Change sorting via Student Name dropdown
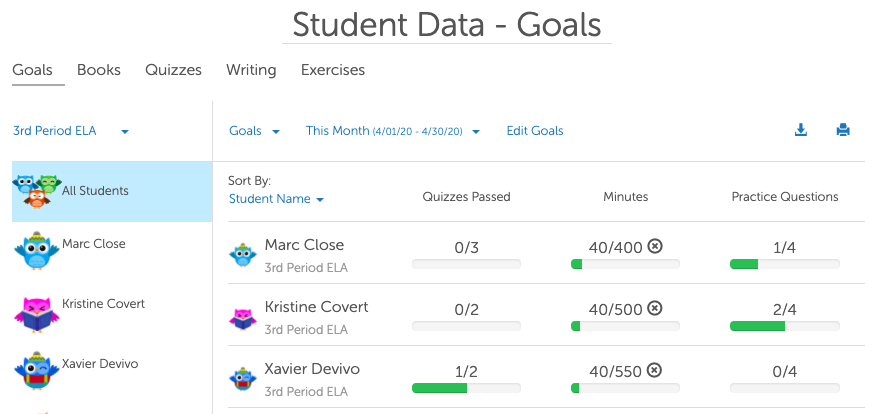 pyautogui.click(x=276, y=199)
